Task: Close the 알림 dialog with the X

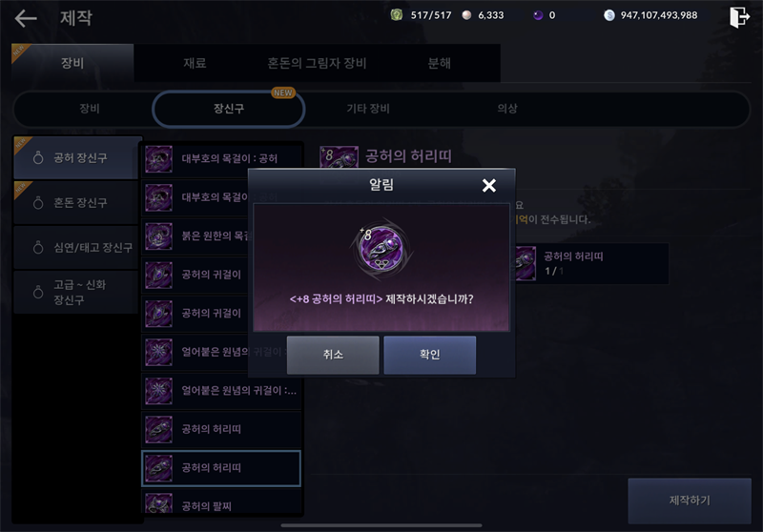Action: coord(489,185)
